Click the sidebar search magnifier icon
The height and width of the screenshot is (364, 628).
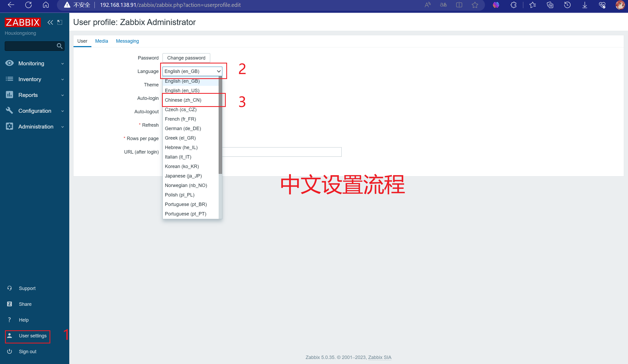click(x=60, y=46)
